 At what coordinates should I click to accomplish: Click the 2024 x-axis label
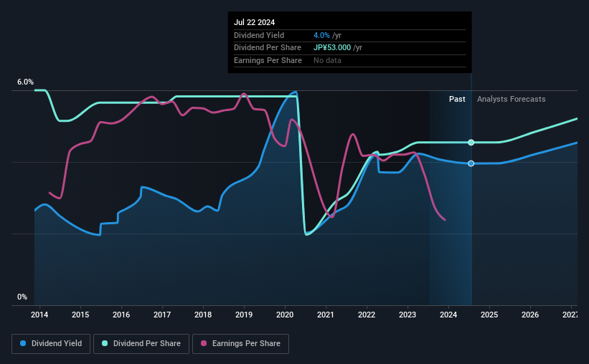click(448, 315)
